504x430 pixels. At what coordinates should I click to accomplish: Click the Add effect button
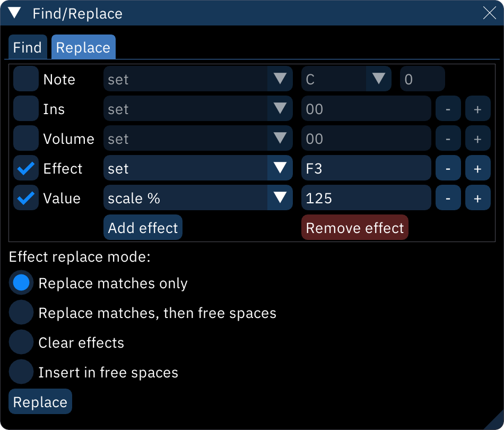(142, 227)
